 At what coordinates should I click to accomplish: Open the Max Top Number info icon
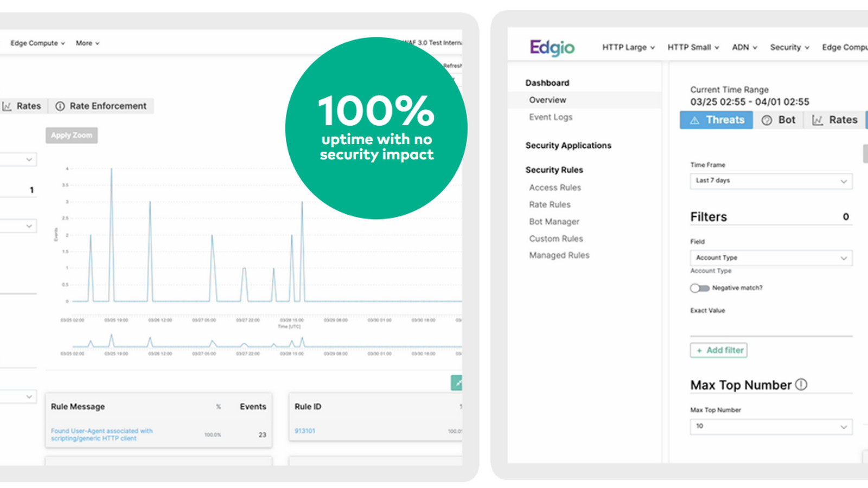pos(801,384)
